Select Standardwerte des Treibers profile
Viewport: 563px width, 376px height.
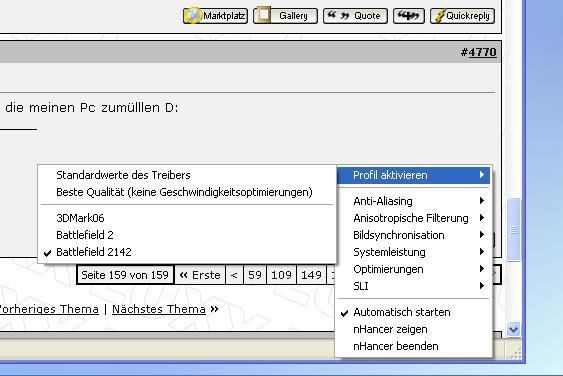(x=187, y=175)
